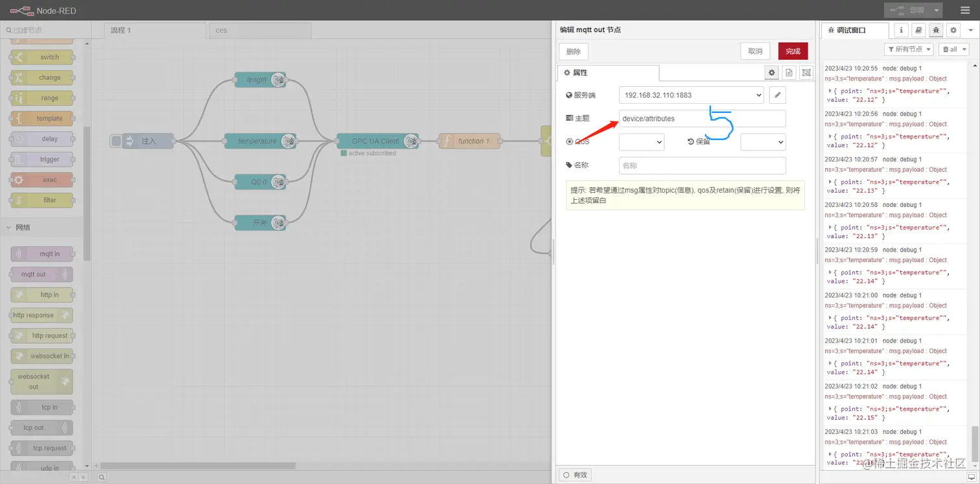Viewport: 980px width, 484px height.
Task: Select the range palette node
Action: (x=41, y=98)
